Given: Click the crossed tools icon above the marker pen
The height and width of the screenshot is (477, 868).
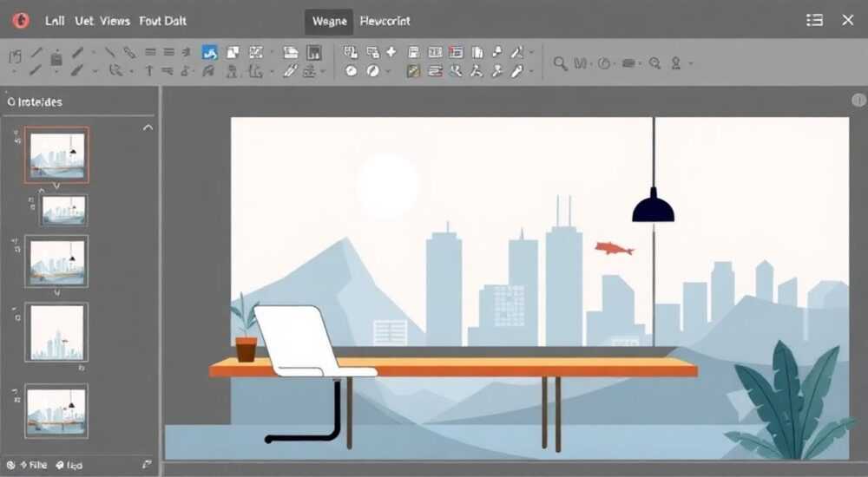Looking at the screenshot, I should 517,53.
